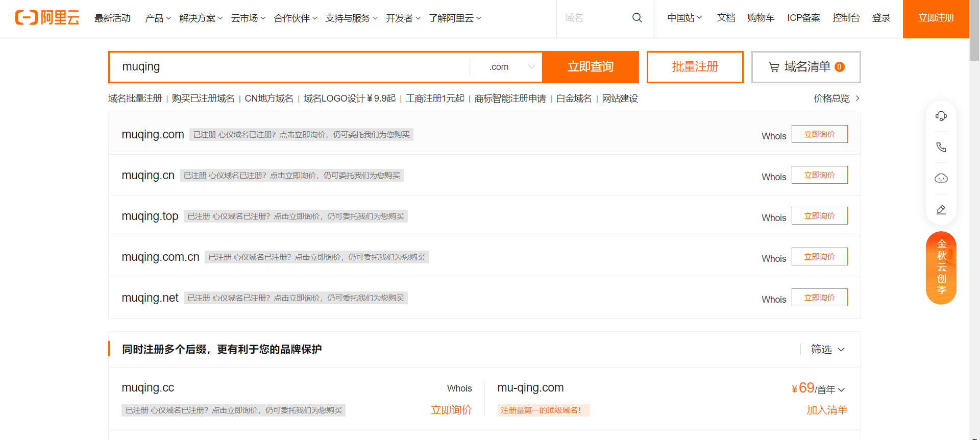Open ICP备案 in top navigation
The height and width of the screenshot is (440, 980).
803,18
